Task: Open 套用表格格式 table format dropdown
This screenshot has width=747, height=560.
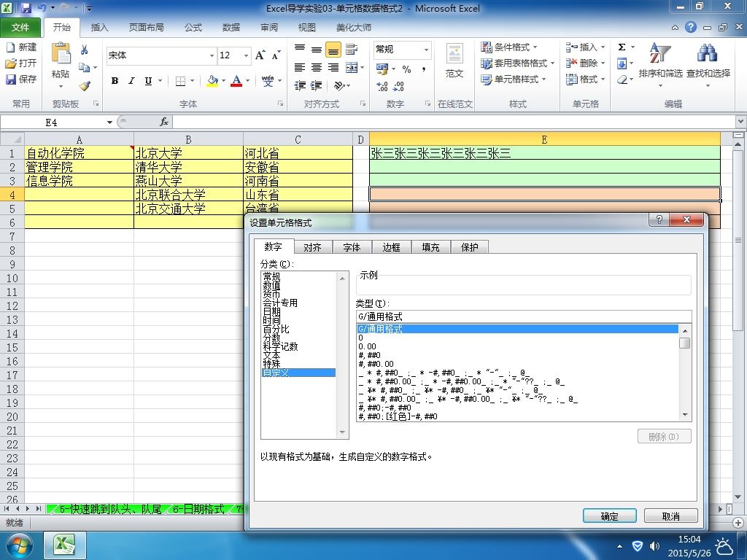Action: [x=517, y=63]
